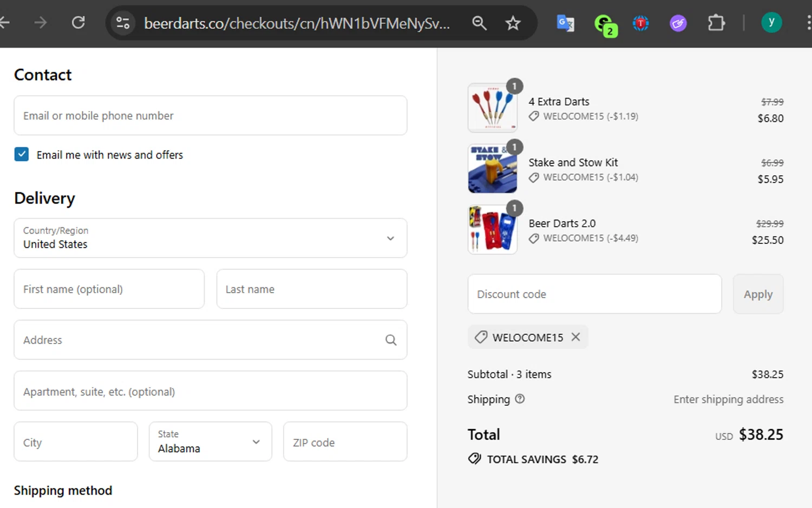This screenshot has width=812, height=508.
Task: Click the zoom magnifier icon in address bar
Action: tap(479, 23)
